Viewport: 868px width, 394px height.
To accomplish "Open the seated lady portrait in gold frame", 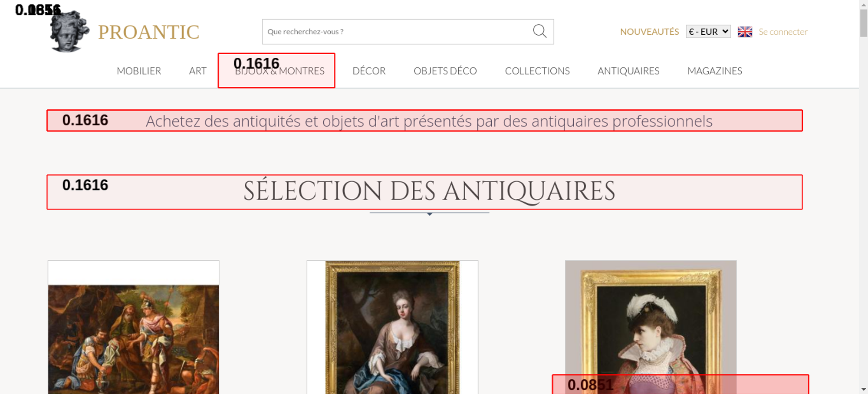I will (392, 330).
